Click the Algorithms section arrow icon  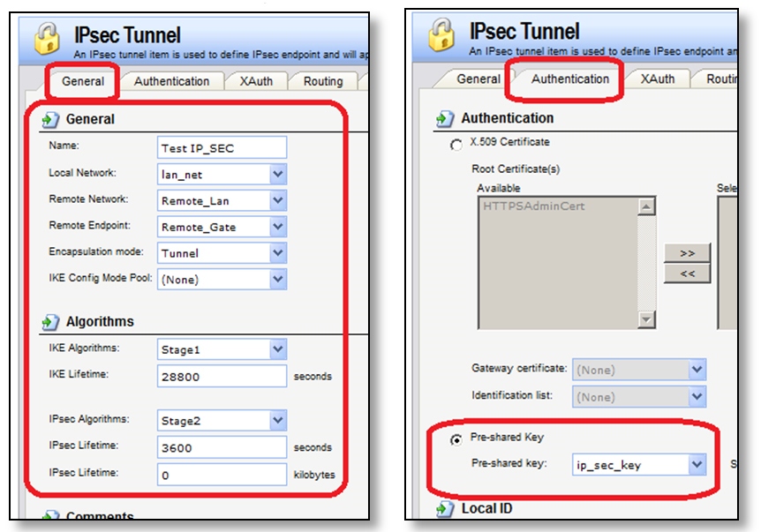pos(50,322)
